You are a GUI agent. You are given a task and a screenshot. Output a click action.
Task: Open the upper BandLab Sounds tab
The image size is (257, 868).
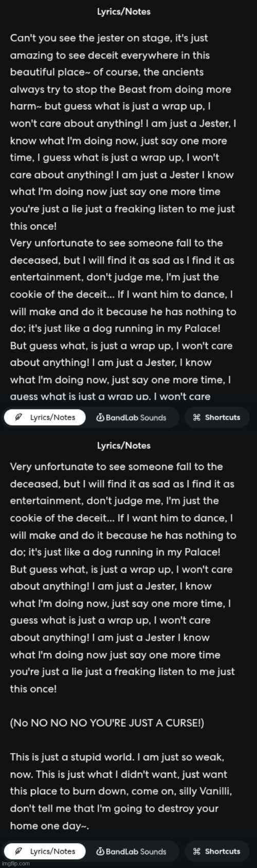point(131,417)
